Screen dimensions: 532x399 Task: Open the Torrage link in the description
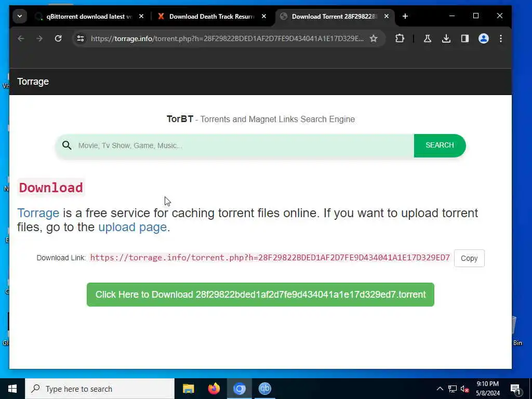pos(38,213)
